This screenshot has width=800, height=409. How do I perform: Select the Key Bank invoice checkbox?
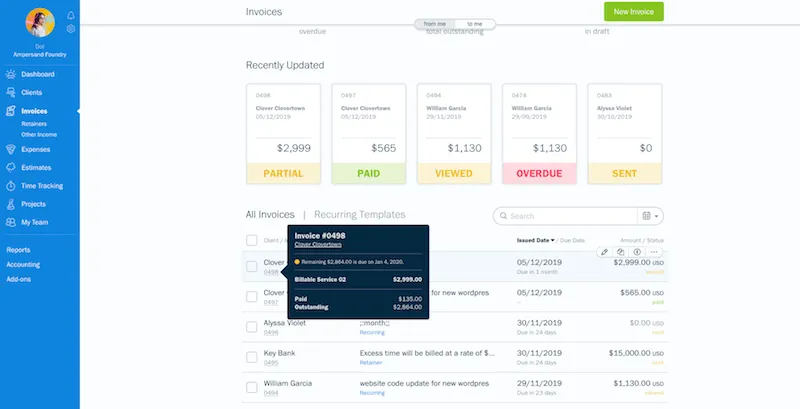pos(252,357)
